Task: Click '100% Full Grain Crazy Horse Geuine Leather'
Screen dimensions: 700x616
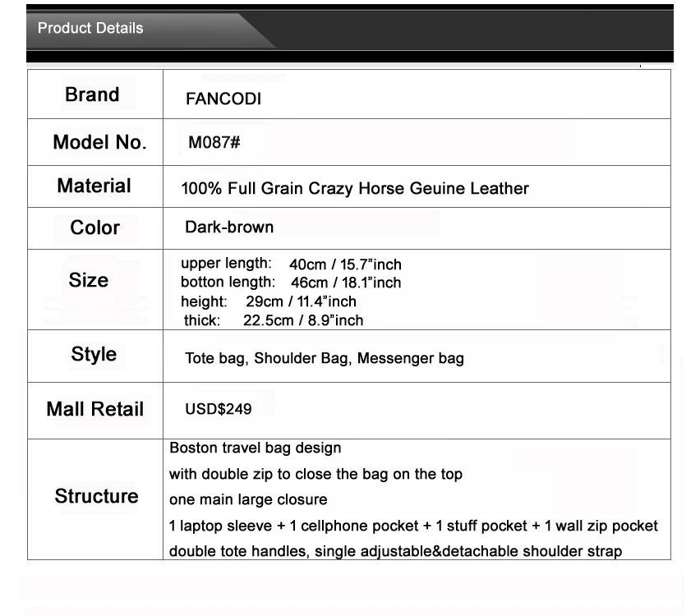Action: (x=355, y=188)
